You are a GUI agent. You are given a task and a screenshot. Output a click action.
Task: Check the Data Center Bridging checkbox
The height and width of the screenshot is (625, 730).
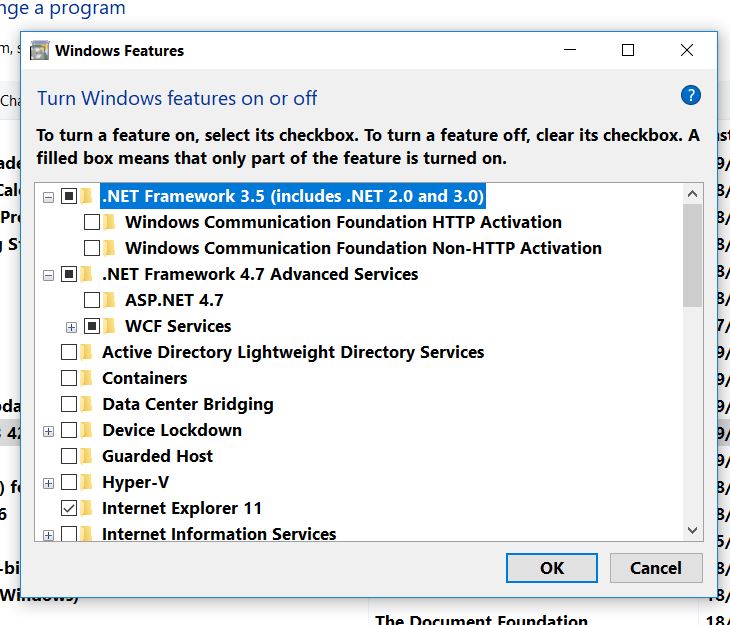[x=69, y=404]
